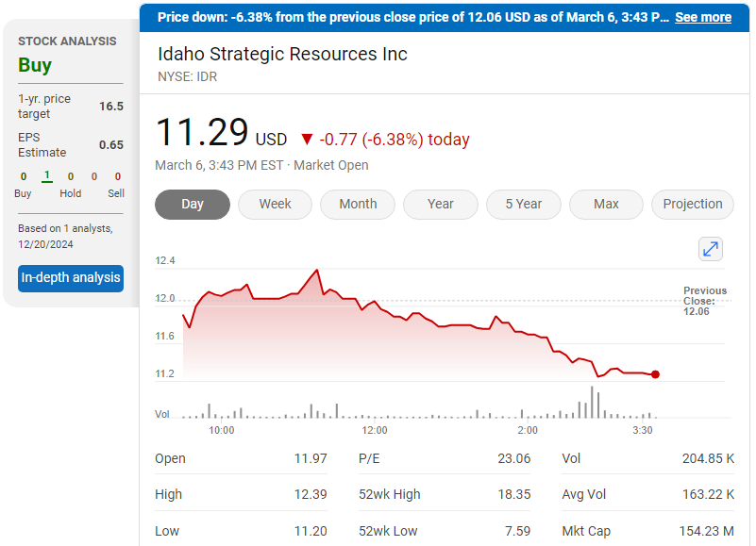756x546 pixels.
Task: Click the Mkt Cap row
Action: tap(647, 531)
